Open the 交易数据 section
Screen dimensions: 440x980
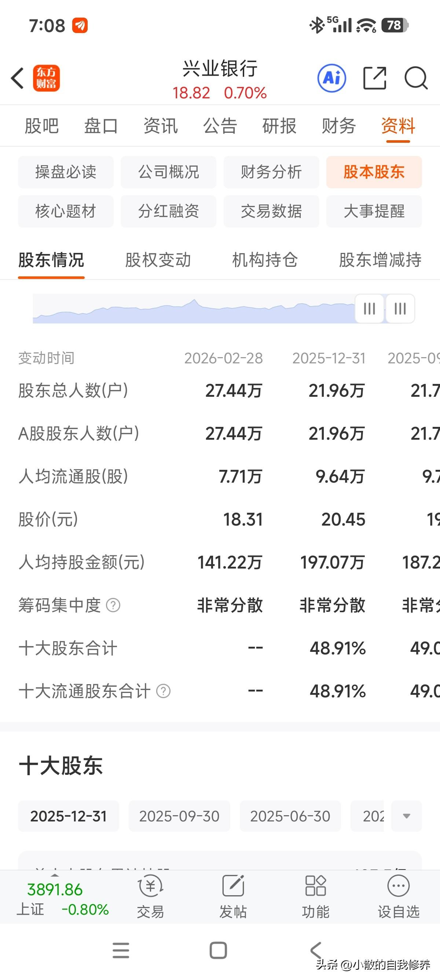[271, 211]
